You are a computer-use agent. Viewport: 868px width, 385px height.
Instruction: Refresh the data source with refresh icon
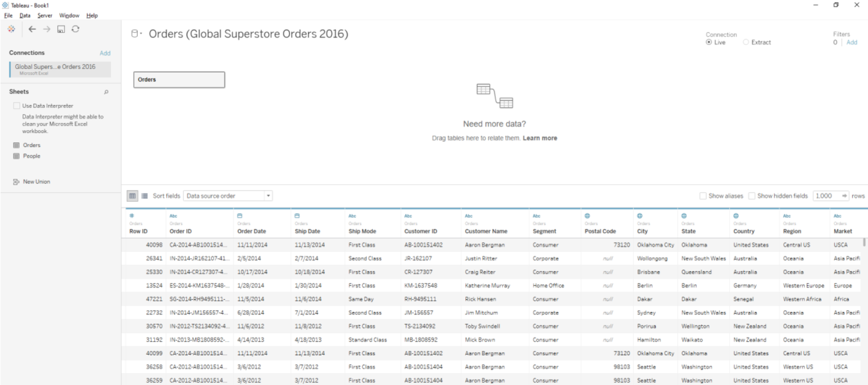click(75, 29)
